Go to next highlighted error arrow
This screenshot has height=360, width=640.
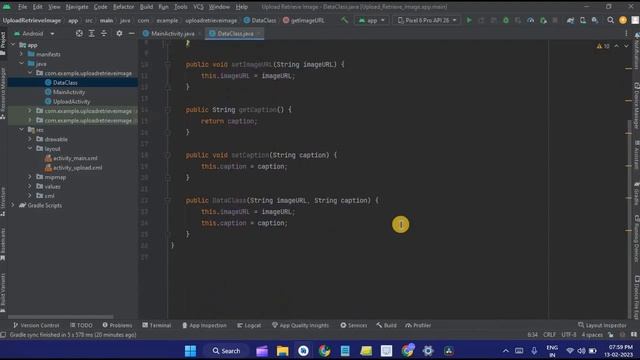tap(626, 46)
